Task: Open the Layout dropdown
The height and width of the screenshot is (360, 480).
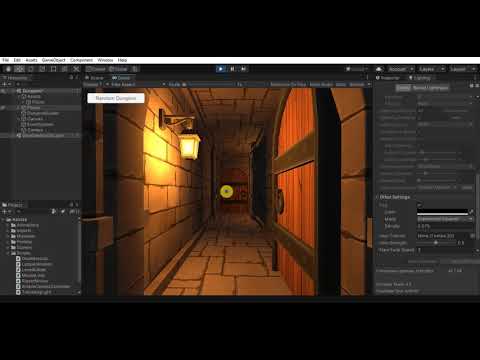Action: [463, 69]
